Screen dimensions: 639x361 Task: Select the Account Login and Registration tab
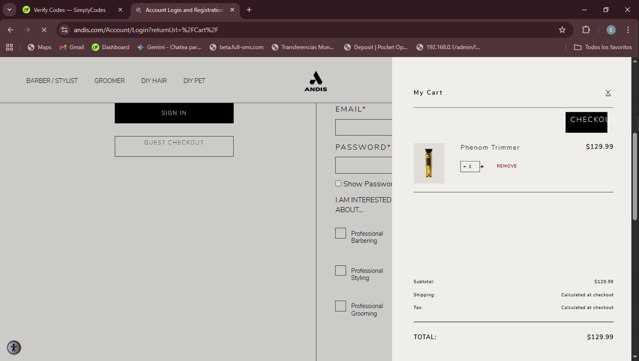point(184,10)
